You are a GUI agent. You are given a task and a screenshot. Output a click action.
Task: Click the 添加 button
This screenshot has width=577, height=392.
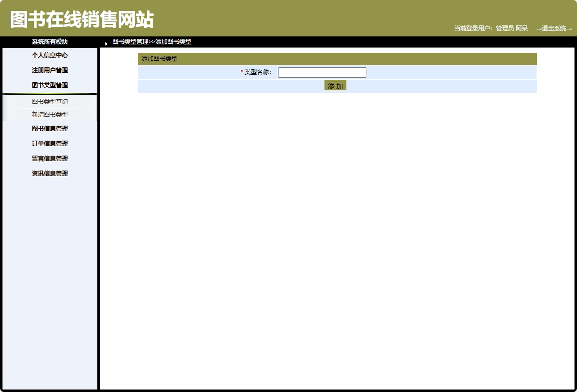[x=335, y=85]
